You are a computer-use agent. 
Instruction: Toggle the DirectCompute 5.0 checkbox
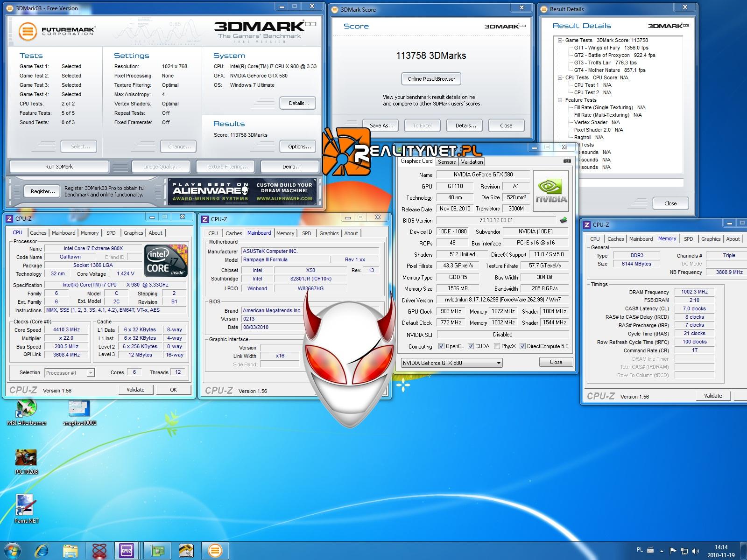click(x=523, y=346)
